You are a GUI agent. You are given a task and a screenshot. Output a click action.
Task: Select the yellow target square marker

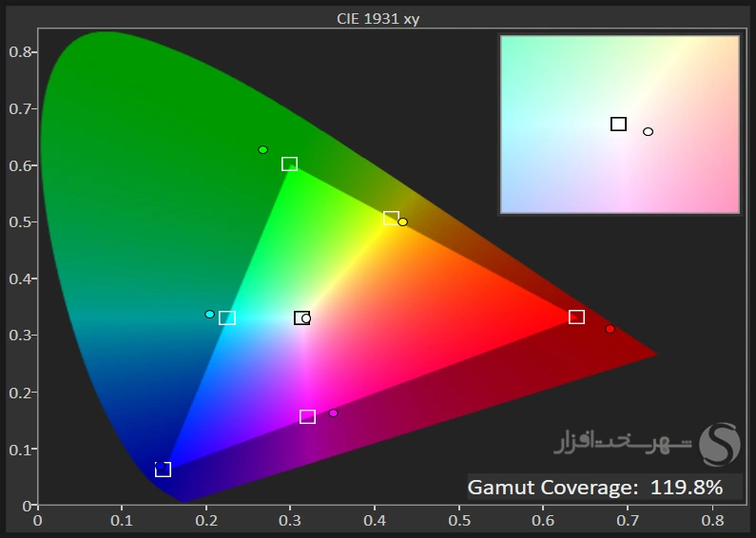391,218
